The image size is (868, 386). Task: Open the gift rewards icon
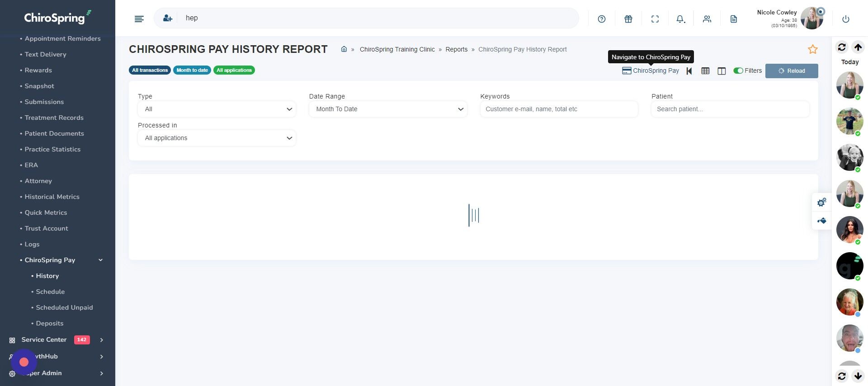[x=628, y=19]
